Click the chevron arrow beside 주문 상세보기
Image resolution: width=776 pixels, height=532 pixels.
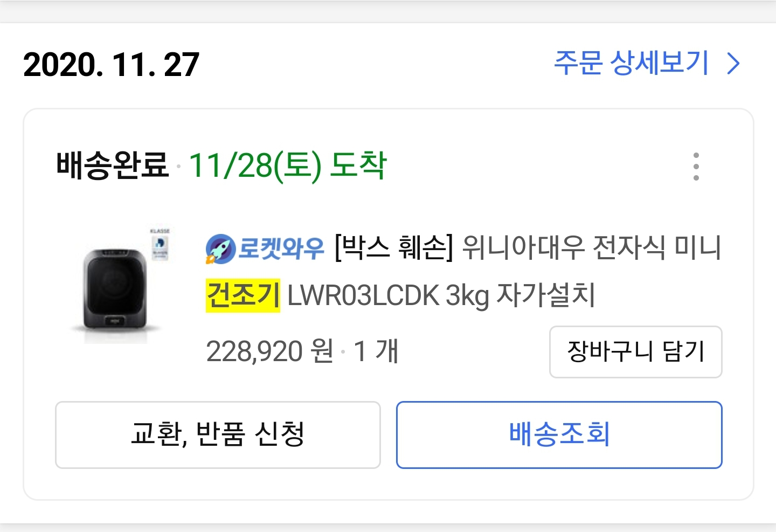(733, 64)
